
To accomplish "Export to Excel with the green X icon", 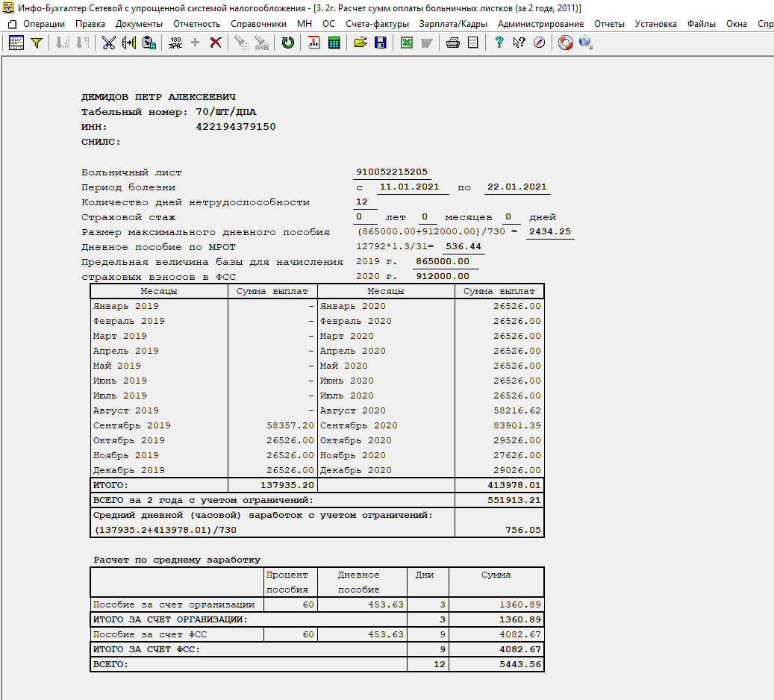I will tap(407, 43).
